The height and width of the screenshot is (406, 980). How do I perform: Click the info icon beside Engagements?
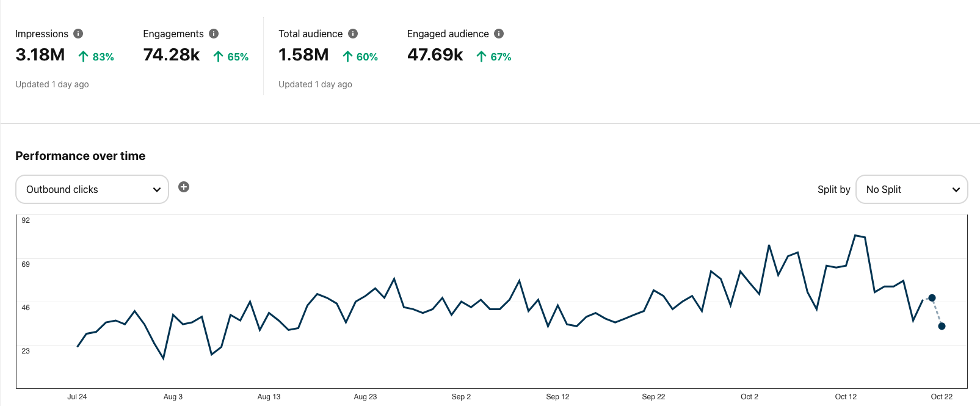coord(214,34)
